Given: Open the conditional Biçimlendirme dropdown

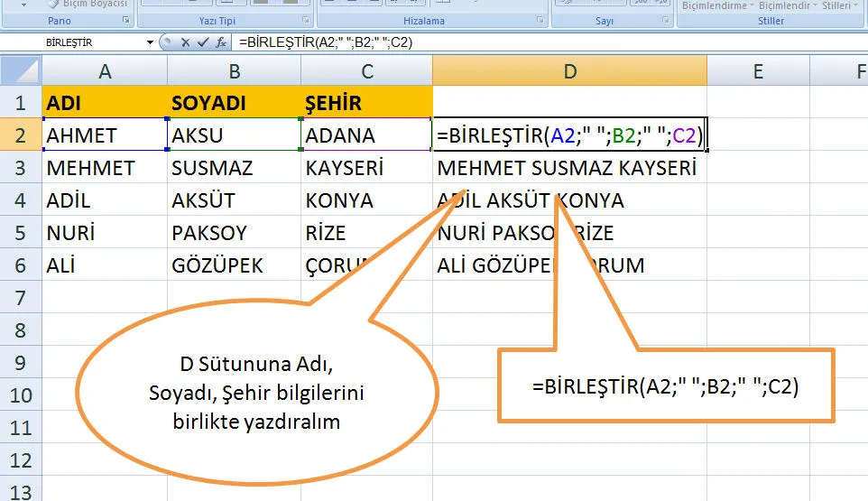Looking at the screenshot, I should pos(715,5).
